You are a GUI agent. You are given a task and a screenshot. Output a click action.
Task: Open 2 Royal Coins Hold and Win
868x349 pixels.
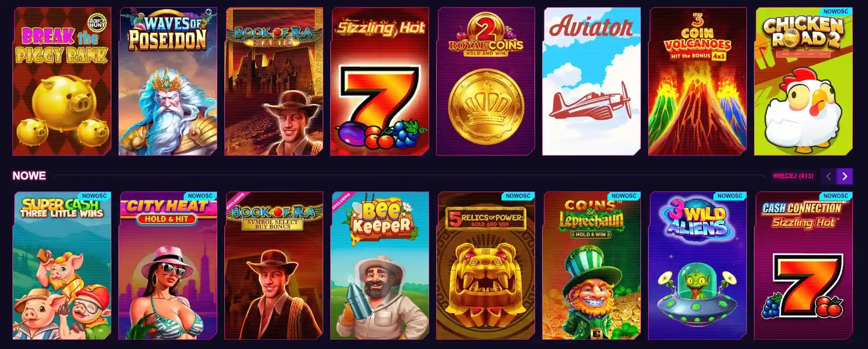(x=486, y=81)
